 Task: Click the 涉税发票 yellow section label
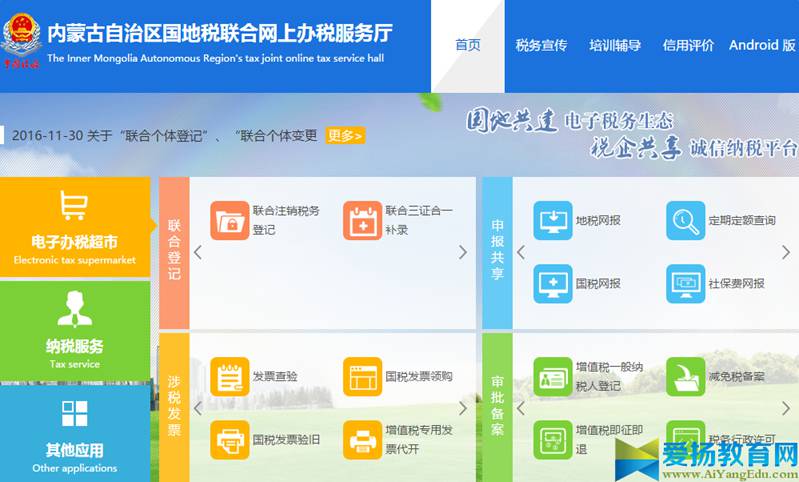(174, 407)
